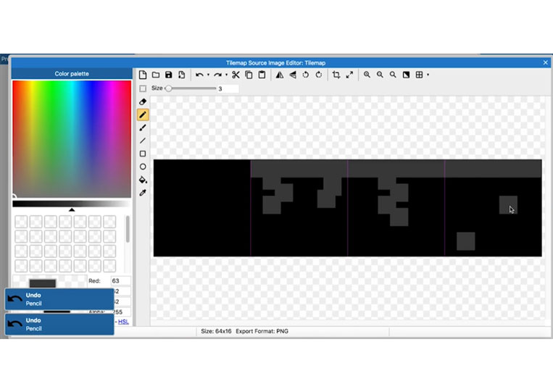Toggle the canvas background icon

[x=406, y=75]
